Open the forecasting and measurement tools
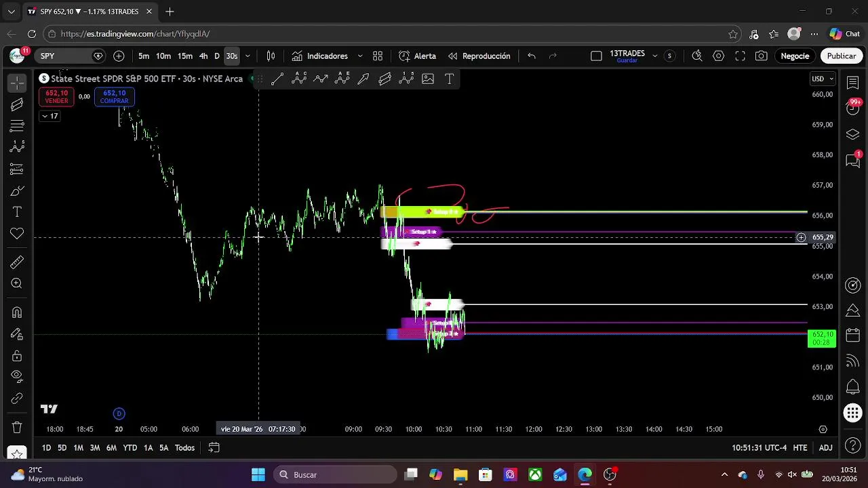This screenshot has height=488, width=868. [x=17, y=169]
